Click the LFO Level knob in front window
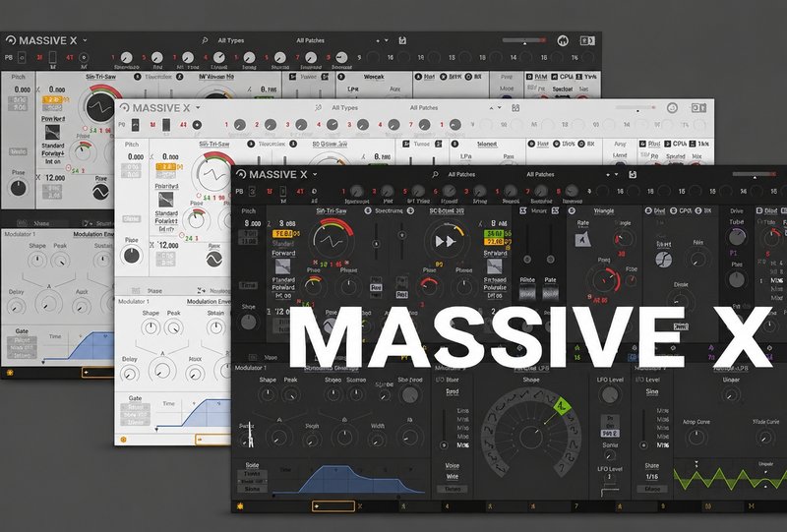Screen dimensions: 787x532 [609, 395]
